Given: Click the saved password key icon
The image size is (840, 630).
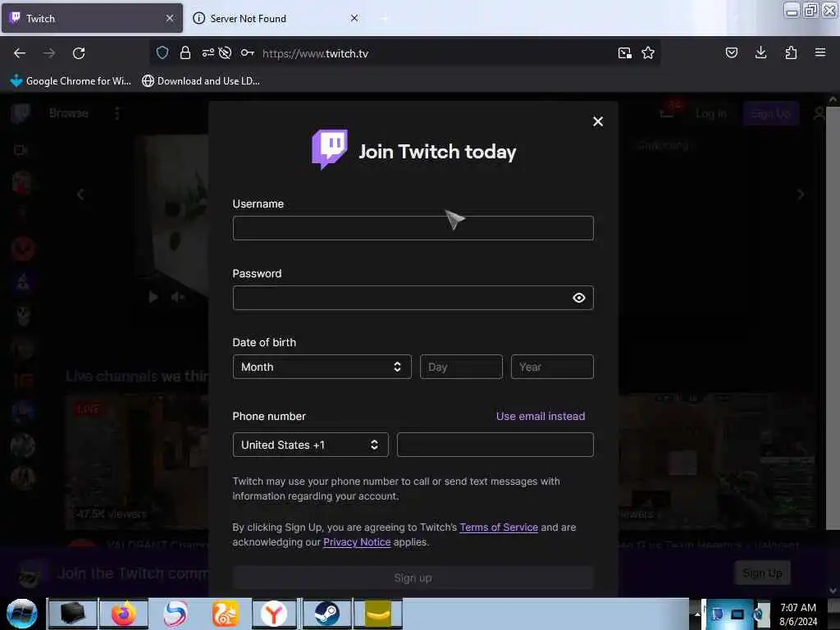Looking at the screenshot, I should click(248, 52).
